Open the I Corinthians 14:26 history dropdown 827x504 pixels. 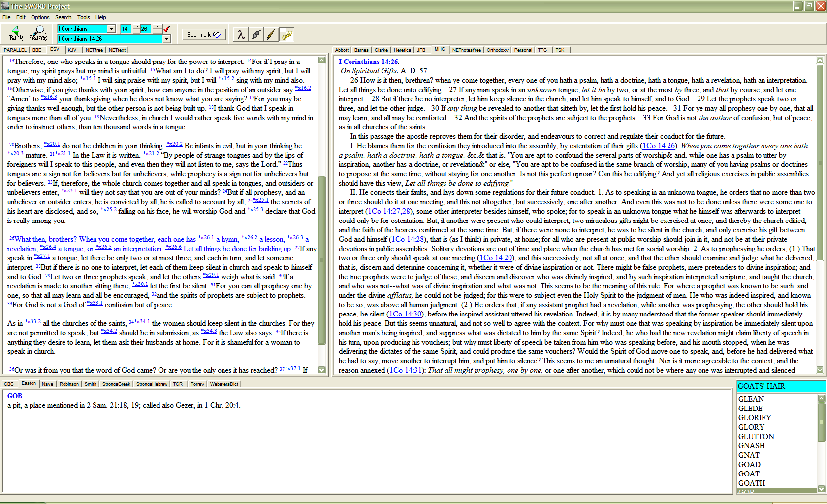pyautogui.click(x=166, y=39)
